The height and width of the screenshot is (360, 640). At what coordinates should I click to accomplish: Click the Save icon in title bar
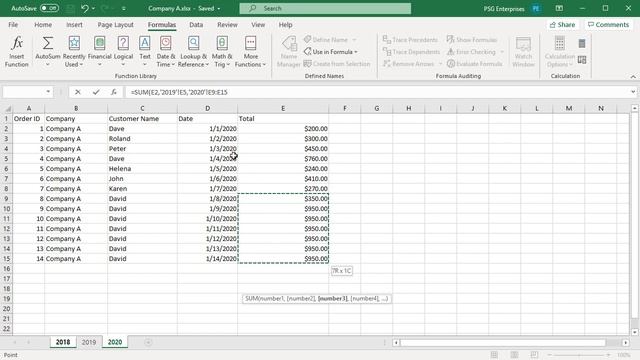point(70,8)
